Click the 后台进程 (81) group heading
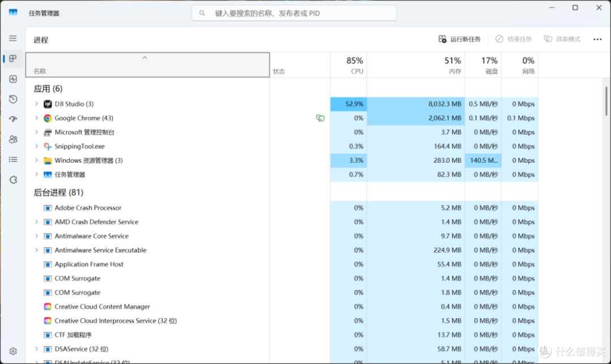 coord(58,192)
